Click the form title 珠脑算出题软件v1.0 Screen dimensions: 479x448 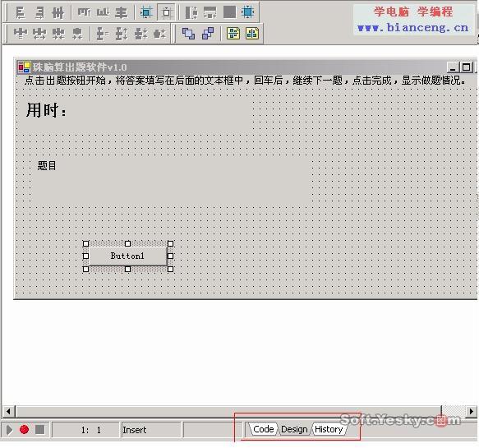pos(80,67)
